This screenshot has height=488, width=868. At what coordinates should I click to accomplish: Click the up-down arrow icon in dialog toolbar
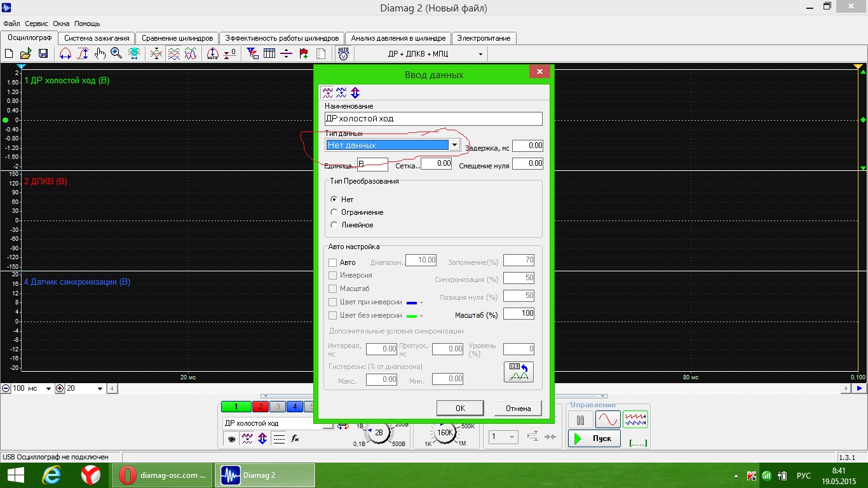click(355, 92)
